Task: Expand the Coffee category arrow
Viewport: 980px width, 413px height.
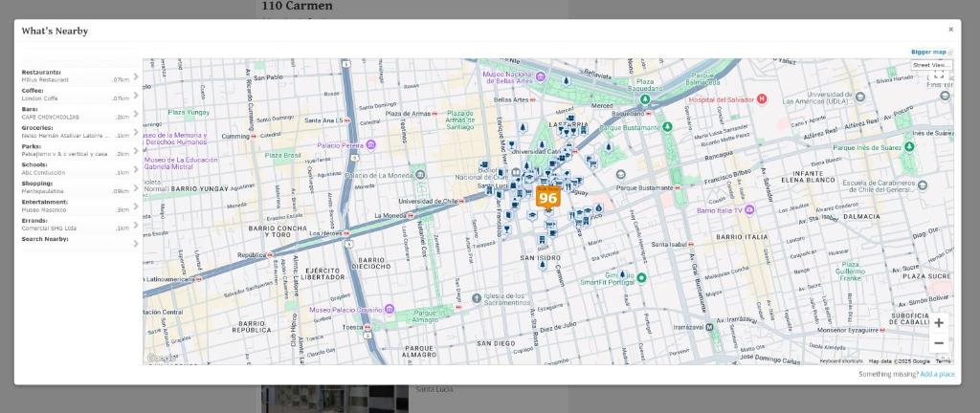Action: [136, 95]
